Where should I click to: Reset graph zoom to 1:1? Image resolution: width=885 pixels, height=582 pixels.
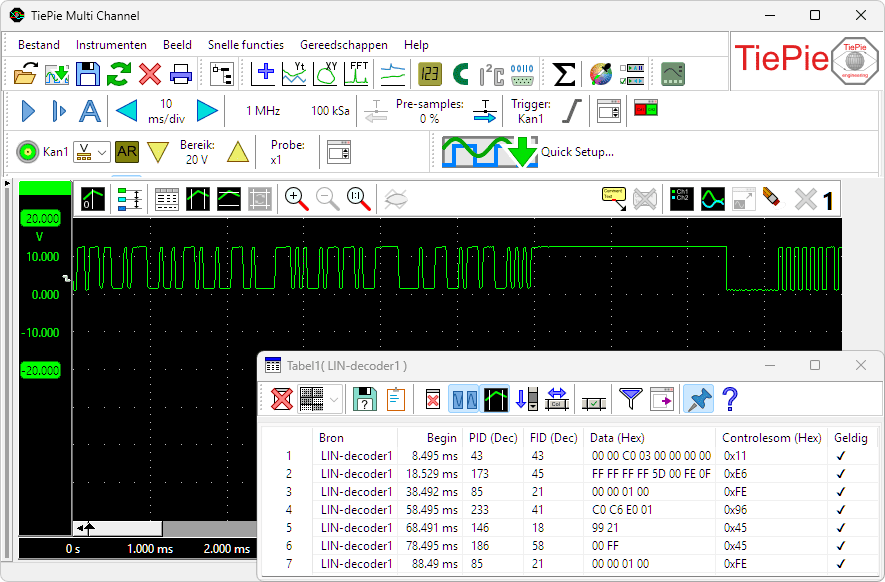[x=358, y=199]
